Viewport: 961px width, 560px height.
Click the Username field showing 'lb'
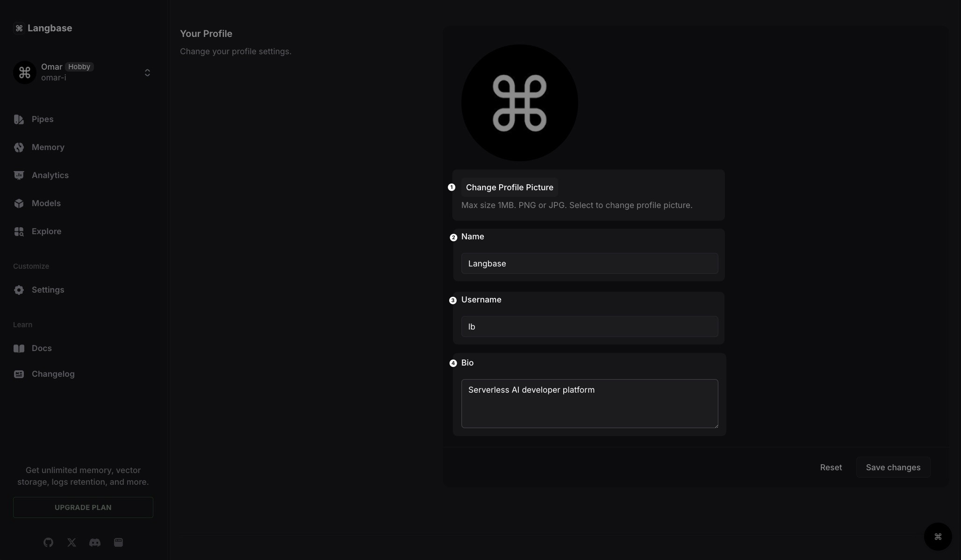(589, 327)
